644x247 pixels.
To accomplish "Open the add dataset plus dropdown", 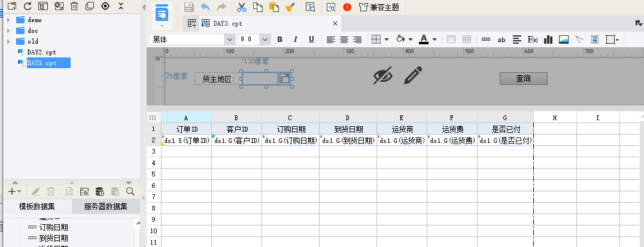I will click(x=15, y=191).
